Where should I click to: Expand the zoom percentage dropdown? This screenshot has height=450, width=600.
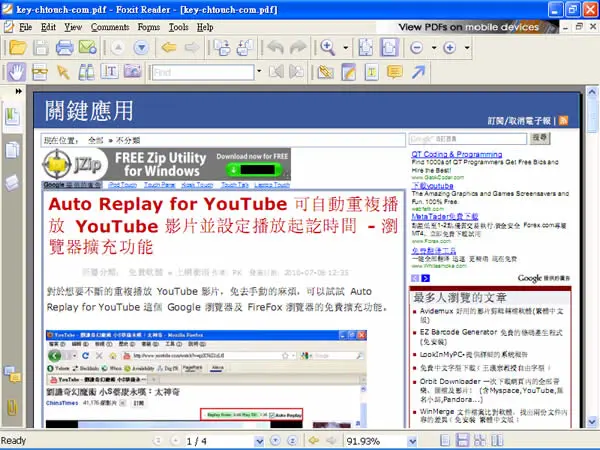[412, 441]
